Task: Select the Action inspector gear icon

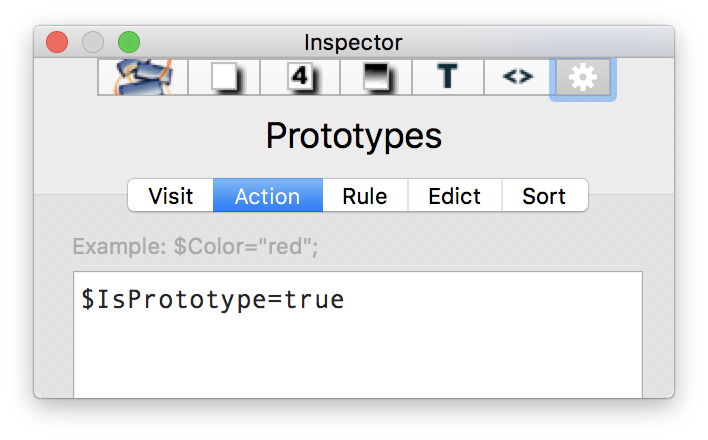Action: (x=583, y=77)
